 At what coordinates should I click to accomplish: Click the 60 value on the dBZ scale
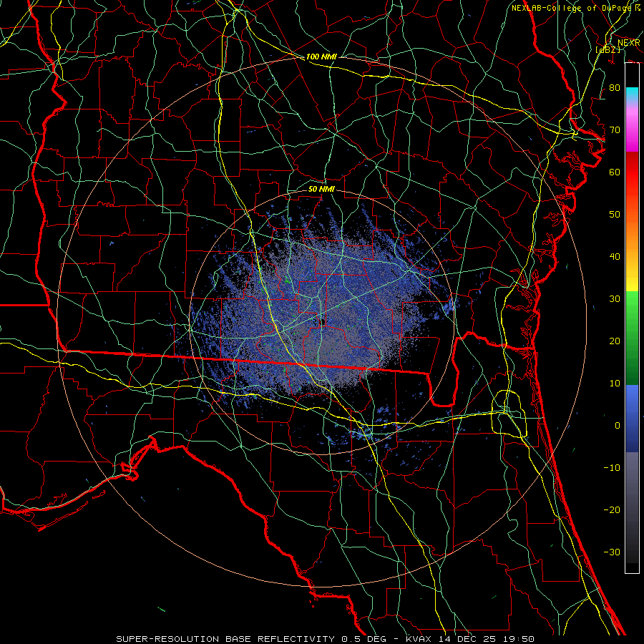[x=615, y=172]
